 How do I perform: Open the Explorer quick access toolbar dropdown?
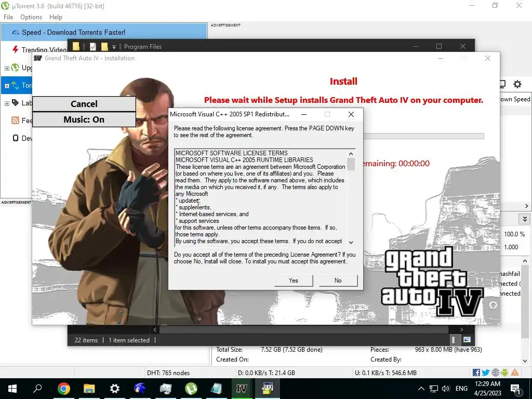(114, 47)
